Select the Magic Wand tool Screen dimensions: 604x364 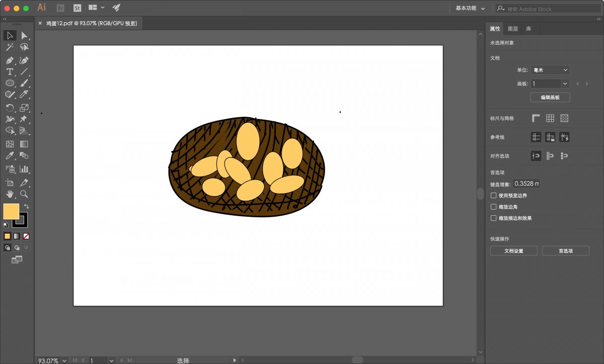pos(10,47)
